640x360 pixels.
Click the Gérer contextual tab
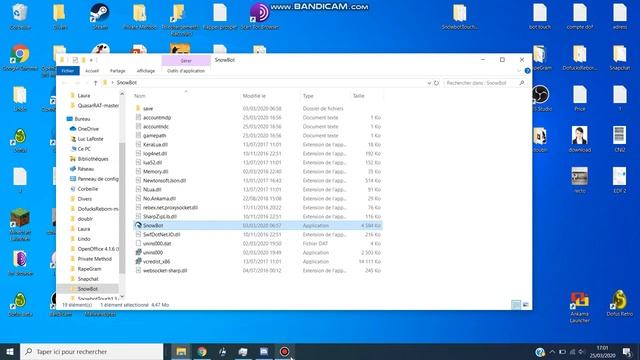click(186, 60)
